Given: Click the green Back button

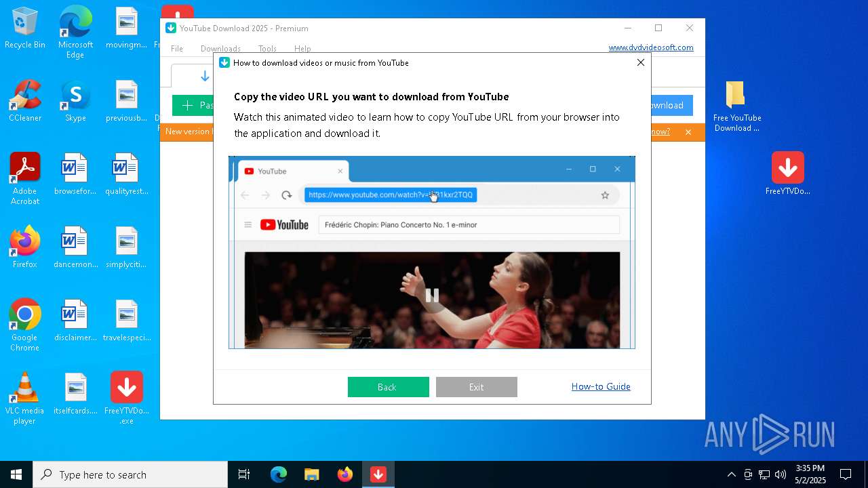Looking at the screenshot, I should point(388,387).
